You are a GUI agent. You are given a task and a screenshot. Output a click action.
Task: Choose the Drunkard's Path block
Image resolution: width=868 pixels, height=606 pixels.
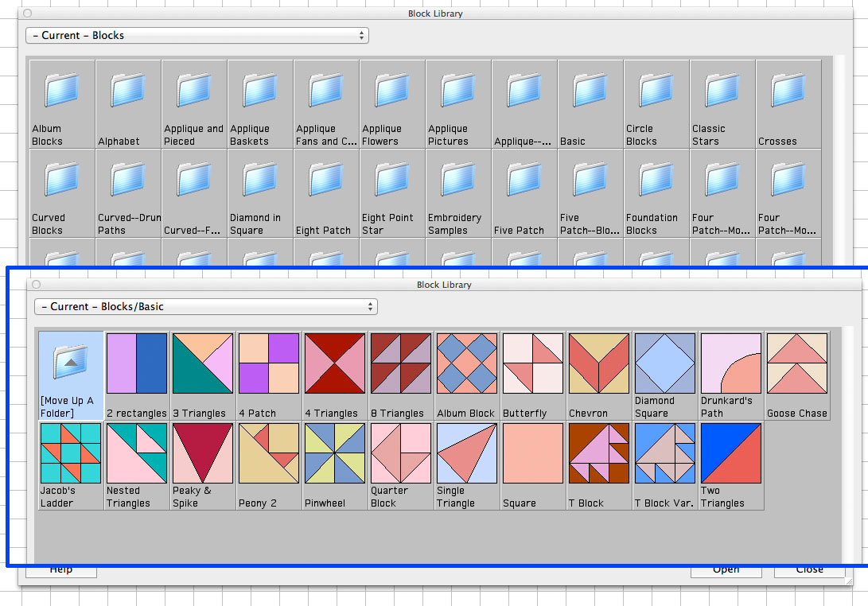pyautogui.click(x=731, y=364)
